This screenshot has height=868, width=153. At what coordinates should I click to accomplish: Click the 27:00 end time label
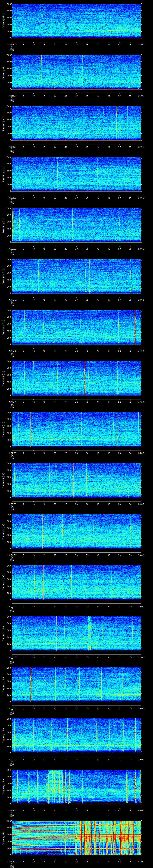(141, 147)
